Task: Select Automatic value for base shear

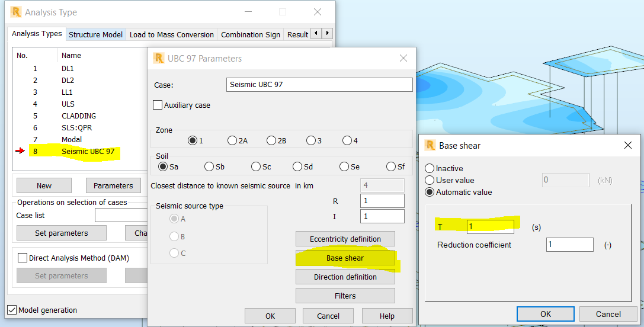Action: point(429,192)
